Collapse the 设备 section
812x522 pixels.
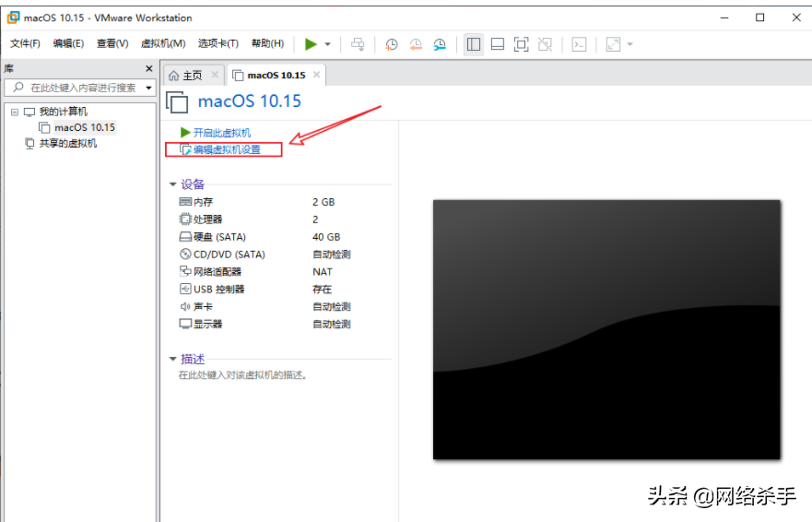pyautogui.click(x=173, y=184)
